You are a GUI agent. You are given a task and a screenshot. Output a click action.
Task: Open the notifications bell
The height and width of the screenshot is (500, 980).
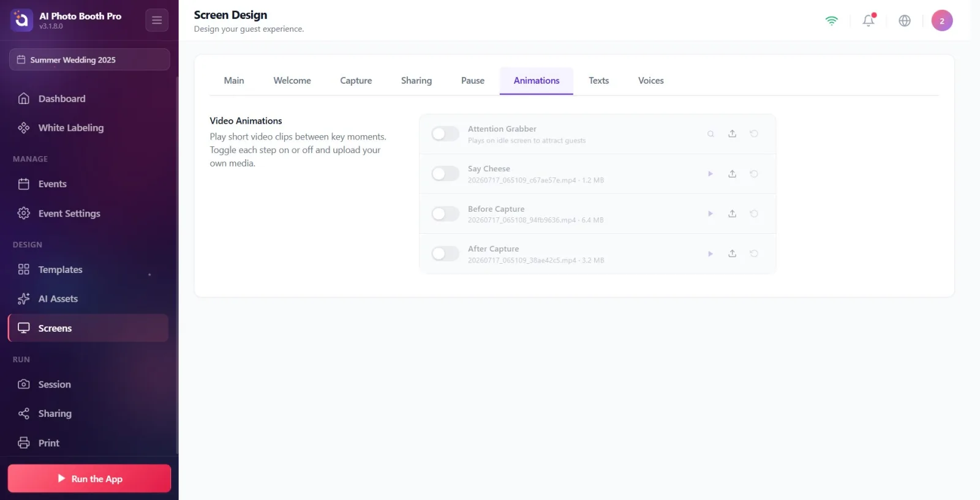tap(869, 20)
